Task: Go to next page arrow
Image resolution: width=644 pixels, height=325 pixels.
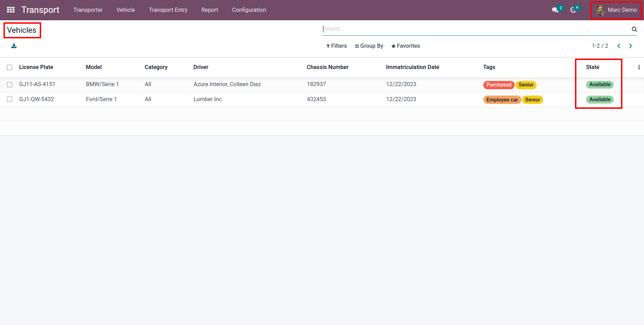Action: pos(630,46)
